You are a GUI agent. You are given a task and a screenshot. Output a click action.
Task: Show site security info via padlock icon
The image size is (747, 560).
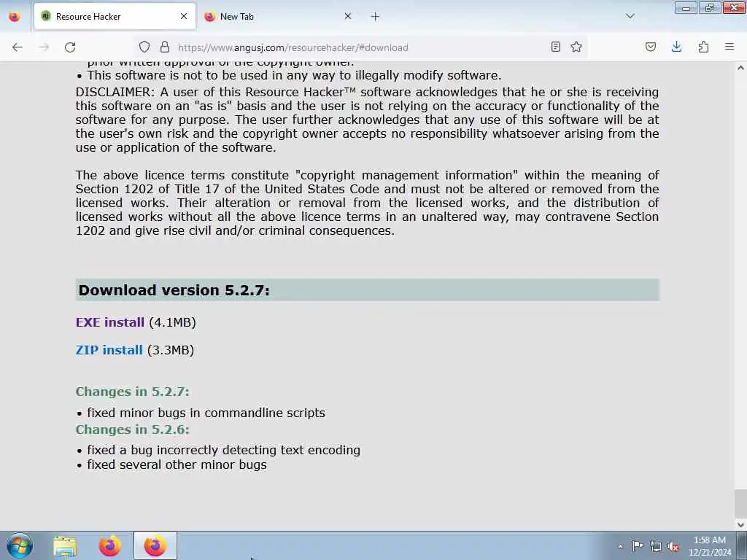pyautogui.click(x=165, y=47)
